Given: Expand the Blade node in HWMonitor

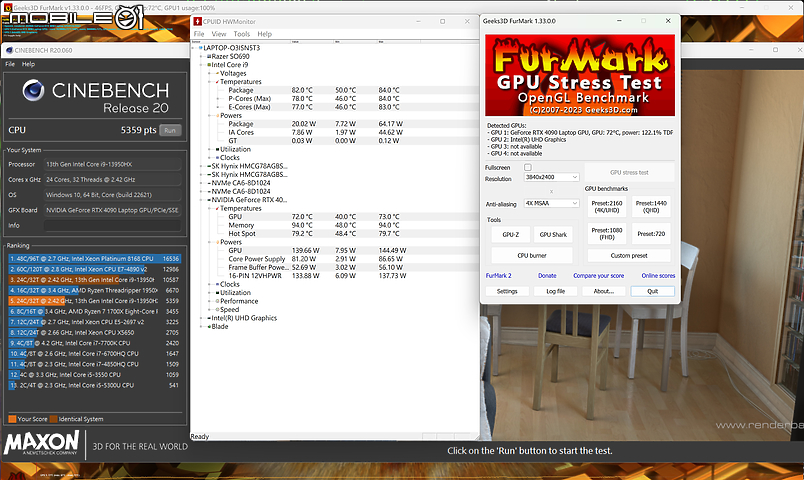Looking at the screenshot, I should [x=202, y=327].
